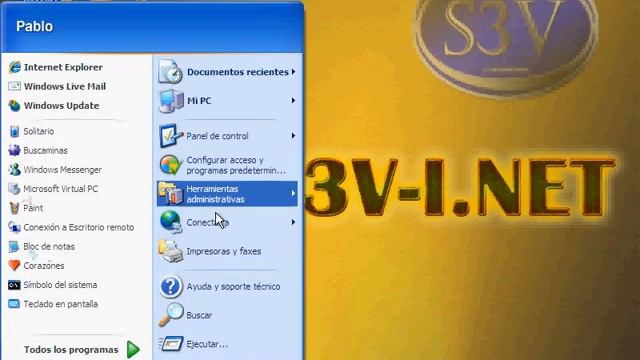Image resolution: width=640 pixels, height=360 pixels.
Task: Start the Buscaminas game label
Action: 45,151
